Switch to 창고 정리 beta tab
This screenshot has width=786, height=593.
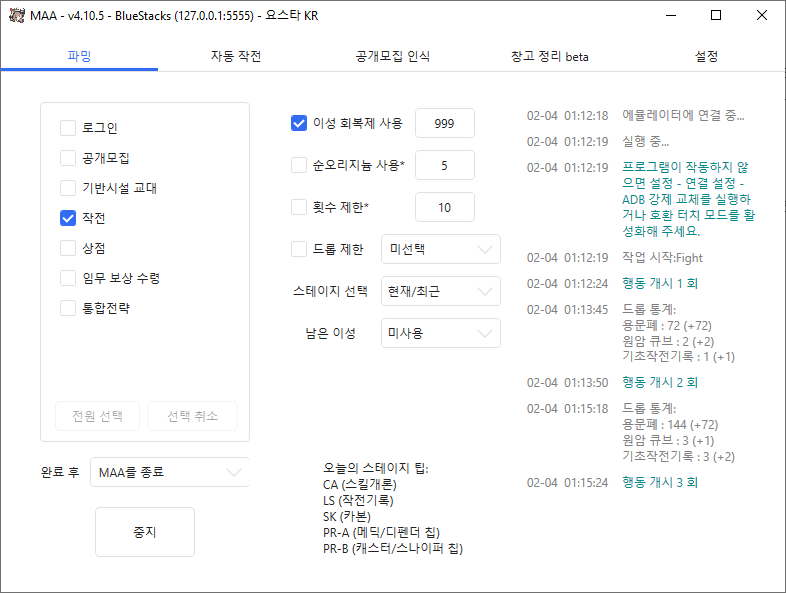[549, 56]
